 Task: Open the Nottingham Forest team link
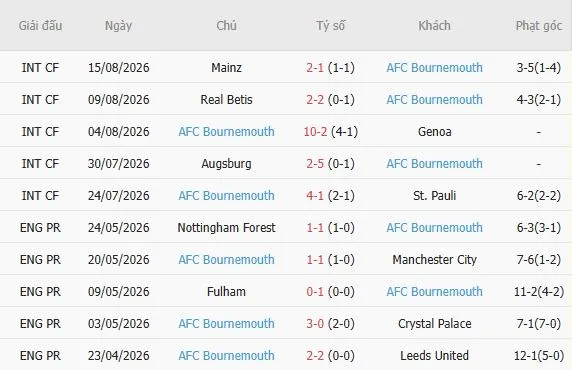(226, 228)
